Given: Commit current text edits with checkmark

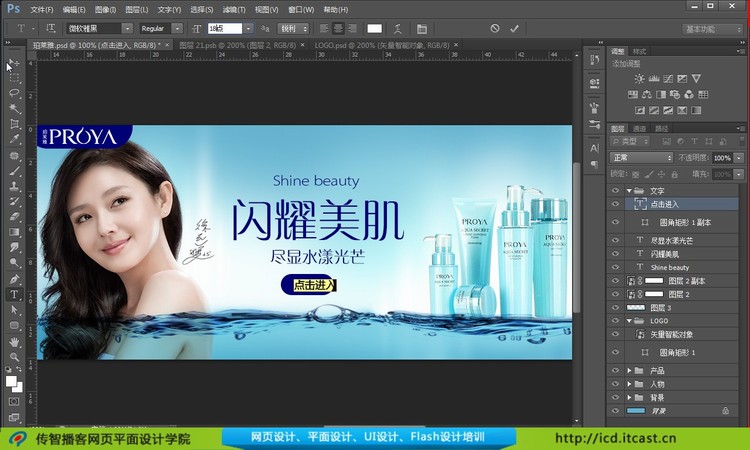Looking at the screenshot, I should (514, 28).
